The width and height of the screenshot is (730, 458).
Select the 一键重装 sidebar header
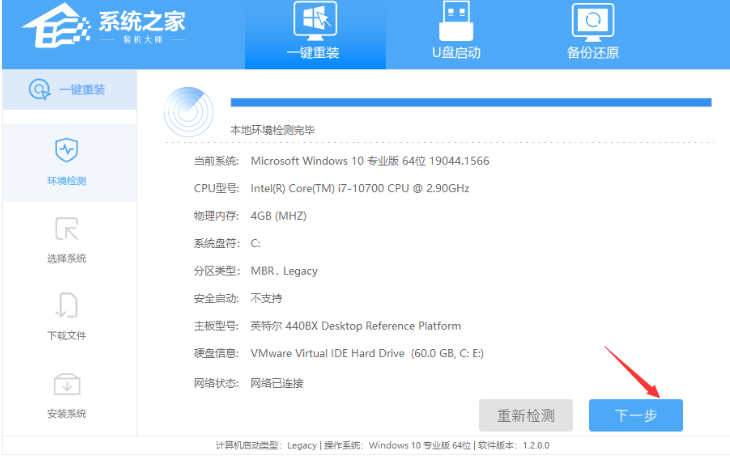click(69, 89)
